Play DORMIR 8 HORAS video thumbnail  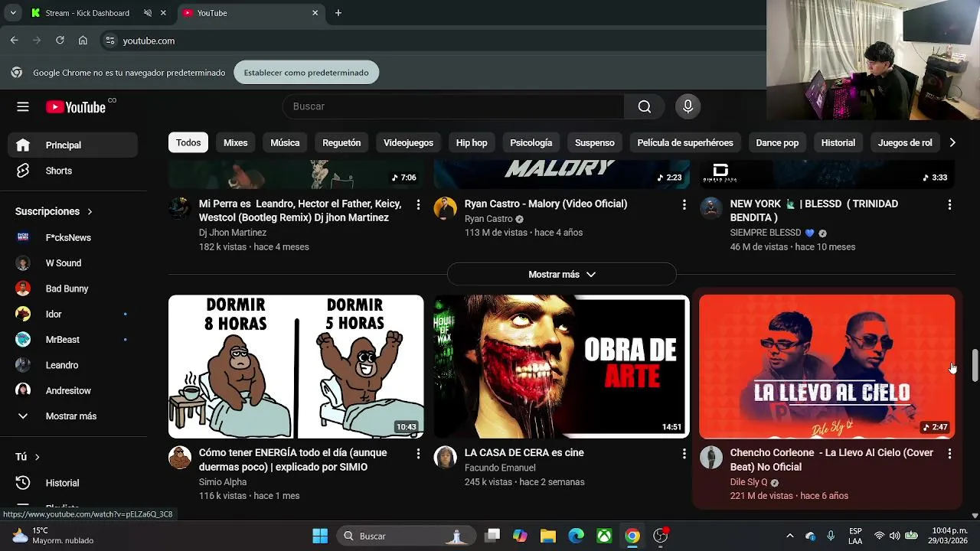coord(296,367)
